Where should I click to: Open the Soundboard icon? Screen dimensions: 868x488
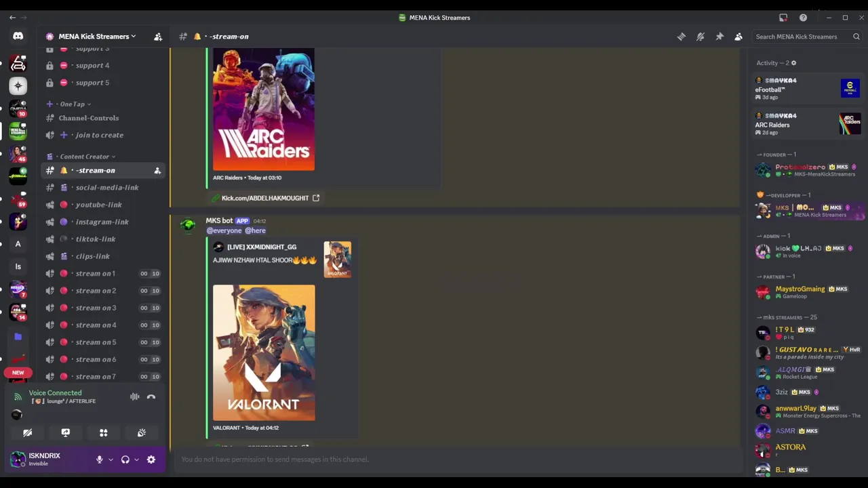142,432
